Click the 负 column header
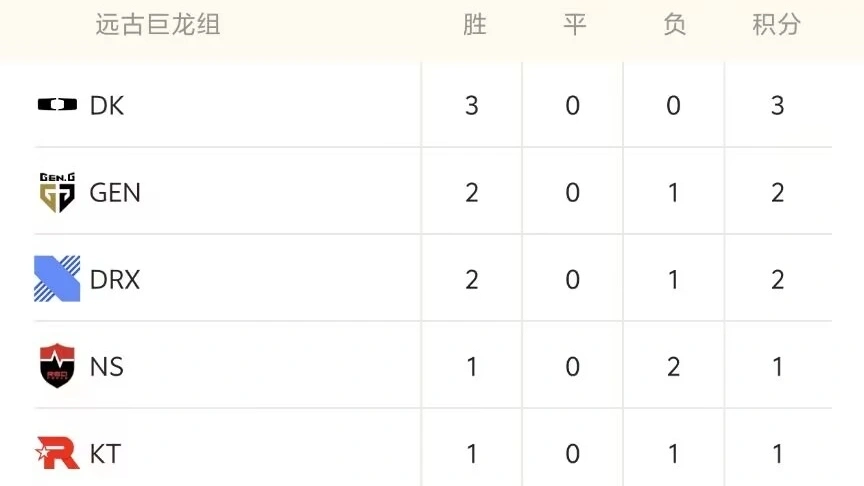 click(675, 25)
